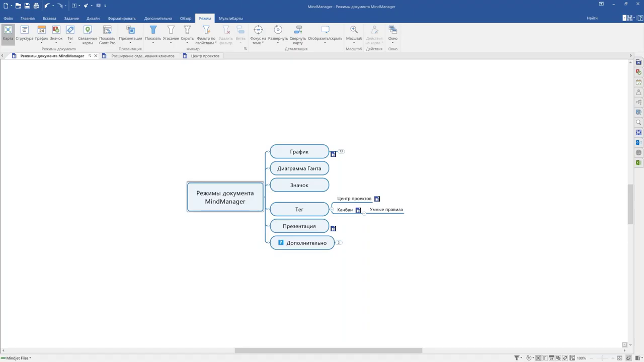This screenshot has height=362, width=644.
Task: Select the Значок topic on the map
Action: click(299, 185)
